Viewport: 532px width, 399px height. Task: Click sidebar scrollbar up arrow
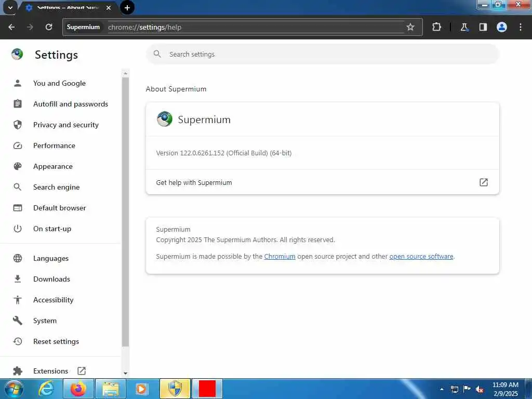[126, 73]
